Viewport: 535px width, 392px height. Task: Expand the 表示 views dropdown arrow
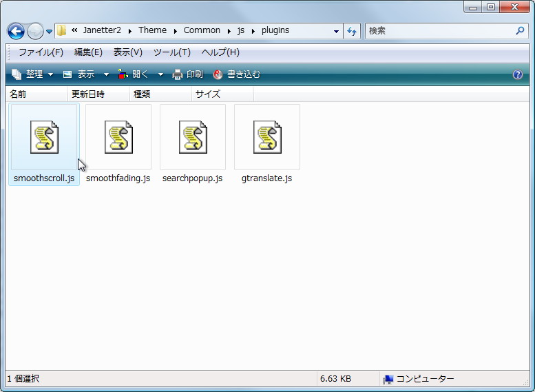coord(106,74)
